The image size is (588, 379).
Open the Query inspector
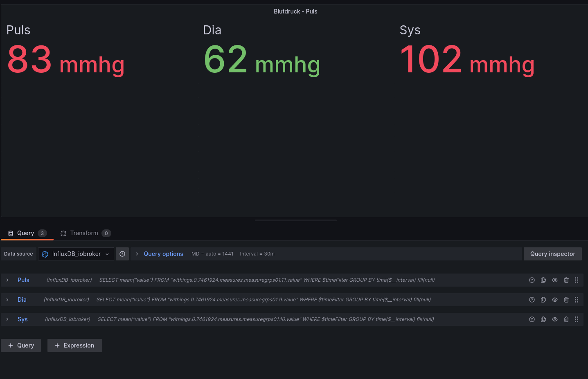coord(552,254)
